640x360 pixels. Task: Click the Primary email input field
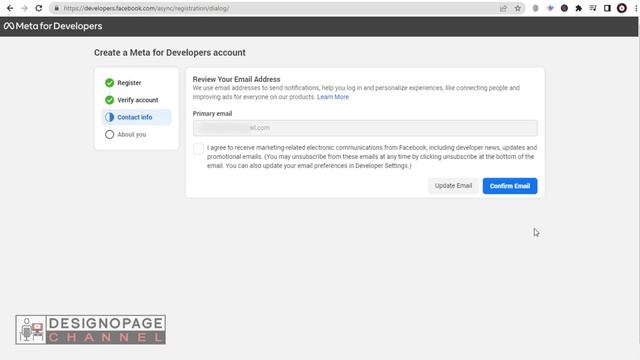click(x=365, y=128)
